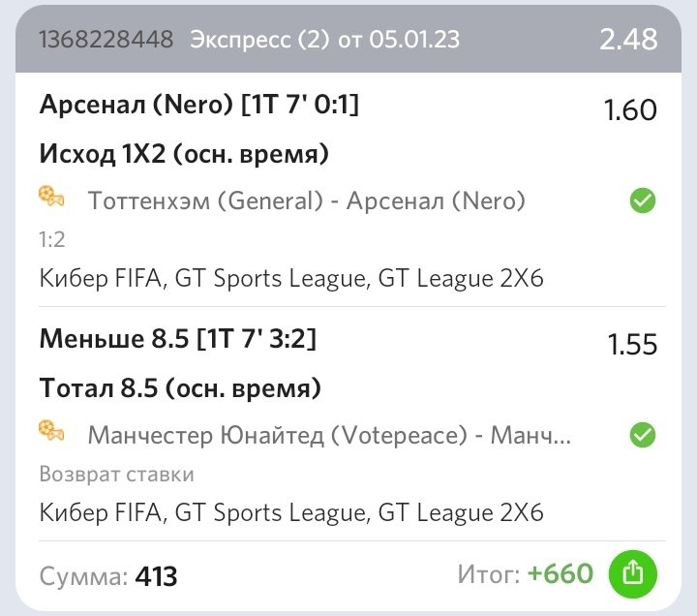697x616 pixels.
Task: Select bet ID 1368228448
Action: (106, 40)
